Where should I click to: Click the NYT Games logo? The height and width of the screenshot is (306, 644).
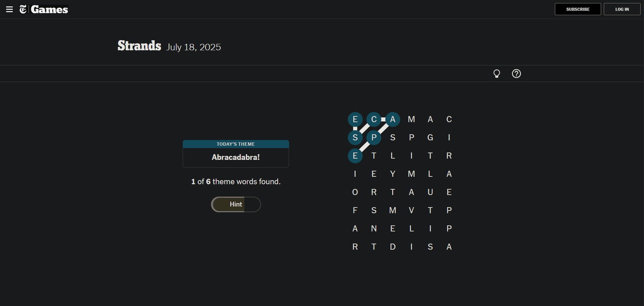tap(44, 9)
